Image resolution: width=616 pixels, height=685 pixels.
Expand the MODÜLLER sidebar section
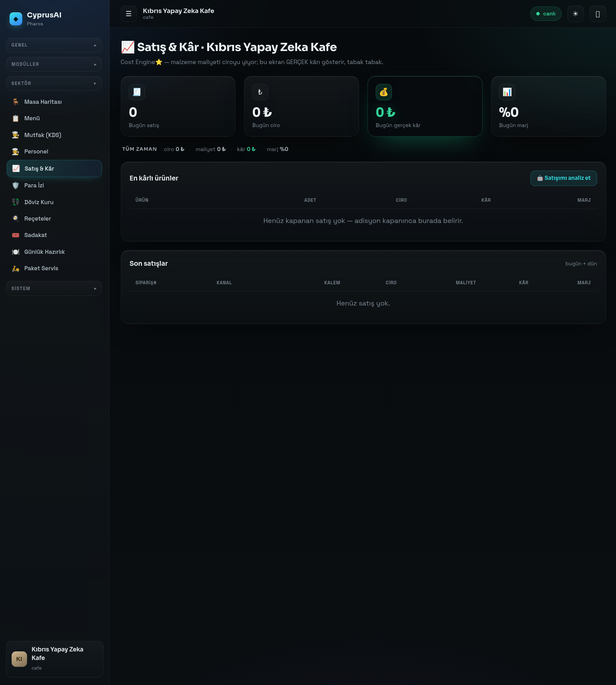54,64
